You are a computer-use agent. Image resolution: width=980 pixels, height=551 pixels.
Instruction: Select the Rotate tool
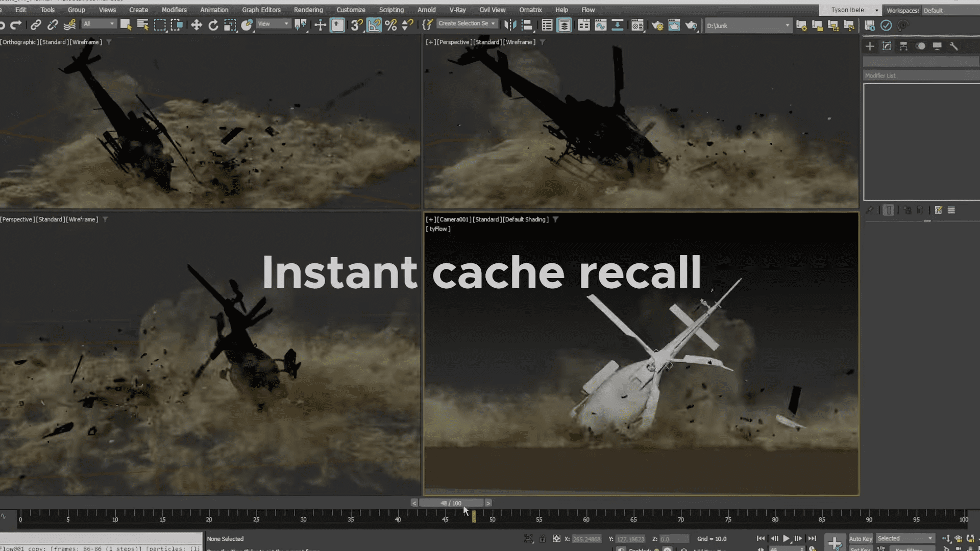tap(213, 24)
